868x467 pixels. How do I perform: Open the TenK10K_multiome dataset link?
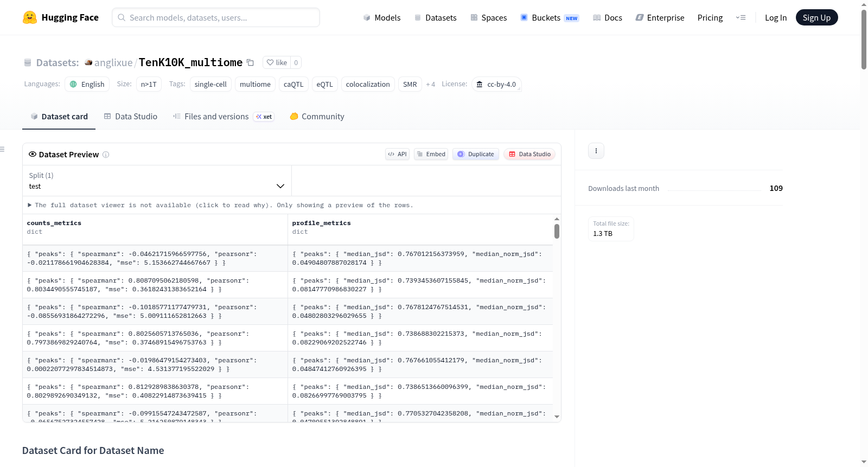tap(190, 62)
